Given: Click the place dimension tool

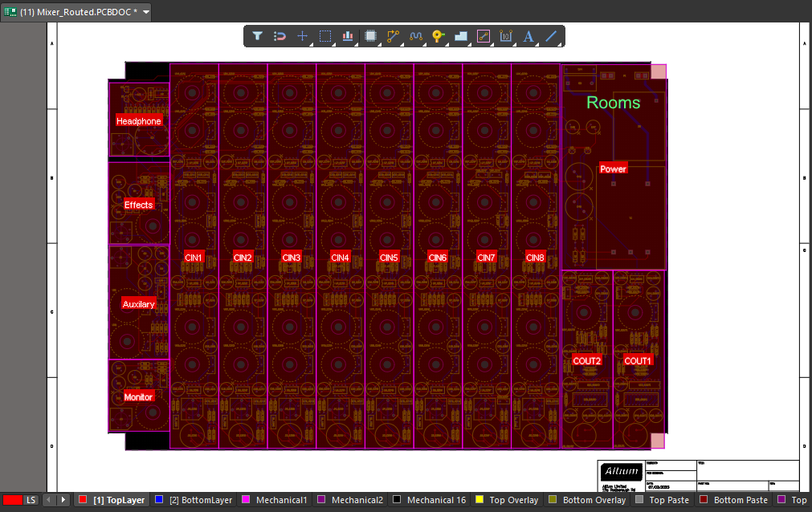Looking at the screenshot, I should tap(506, 36).
